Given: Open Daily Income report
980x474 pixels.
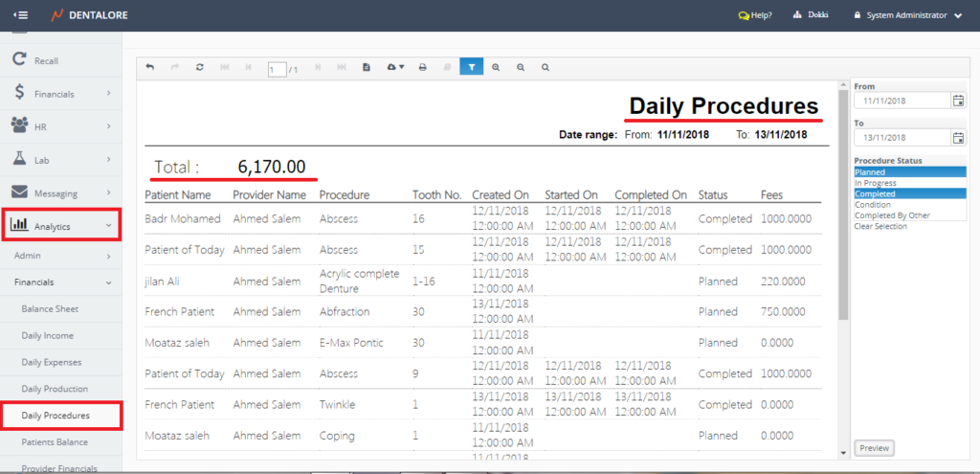Looking at the screenshot, I should [x=47, y=336].
